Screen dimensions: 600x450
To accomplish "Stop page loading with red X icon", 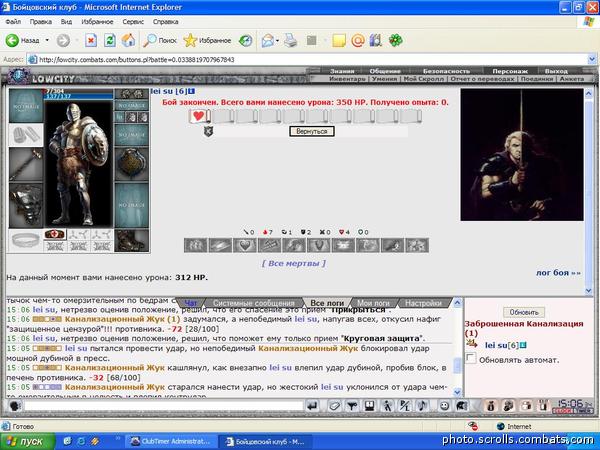I will (x=91, y=40).
